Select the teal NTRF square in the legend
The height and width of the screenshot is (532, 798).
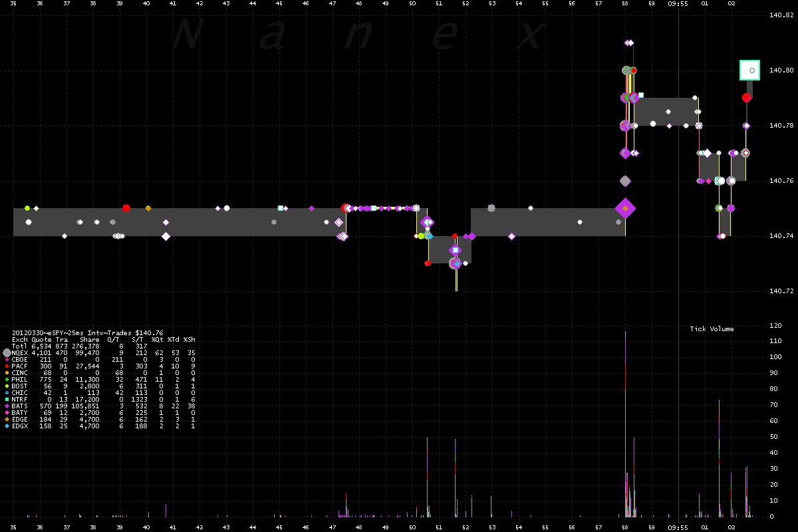(7, 400)
